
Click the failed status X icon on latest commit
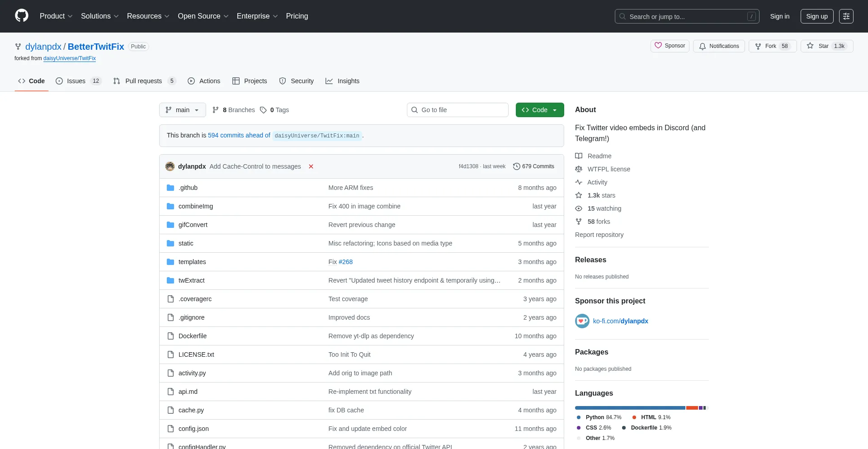pos(311,166)
